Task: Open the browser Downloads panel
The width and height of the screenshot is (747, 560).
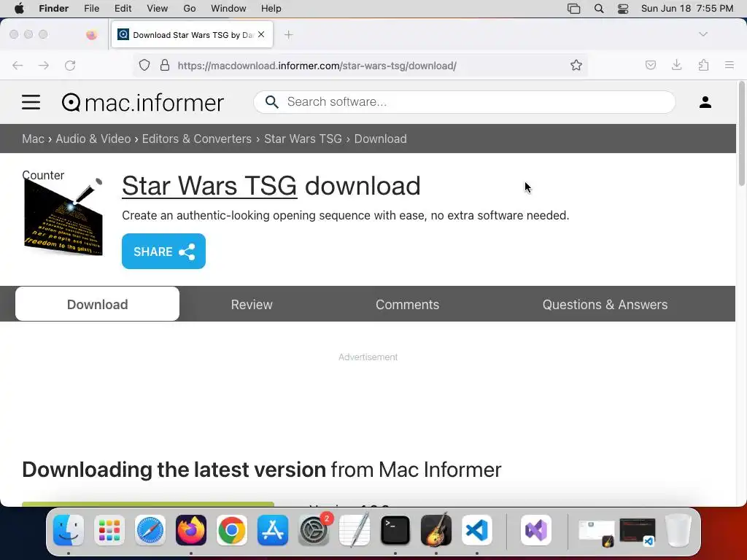Action: pyautogui.click(x=676, y=65)
